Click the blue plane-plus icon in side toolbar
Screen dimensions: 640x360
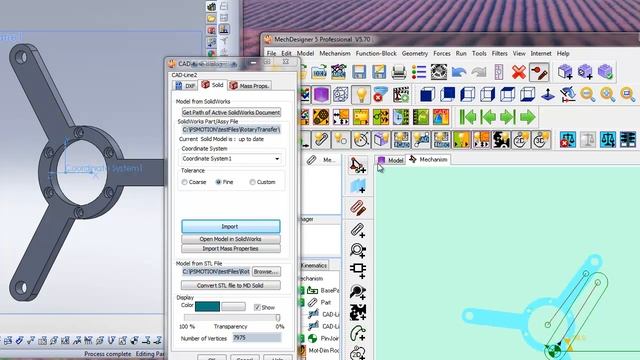(x=358, y=186)
